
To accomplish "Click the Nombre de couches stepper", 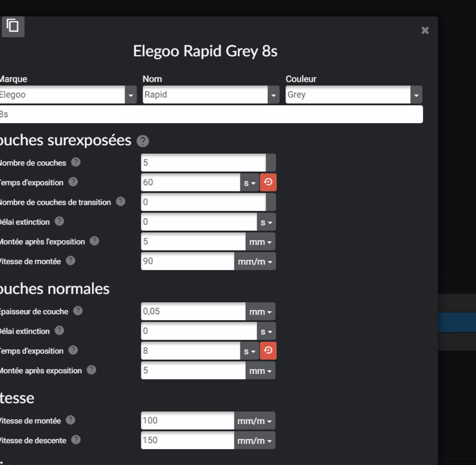I will [x=271, y=163].
